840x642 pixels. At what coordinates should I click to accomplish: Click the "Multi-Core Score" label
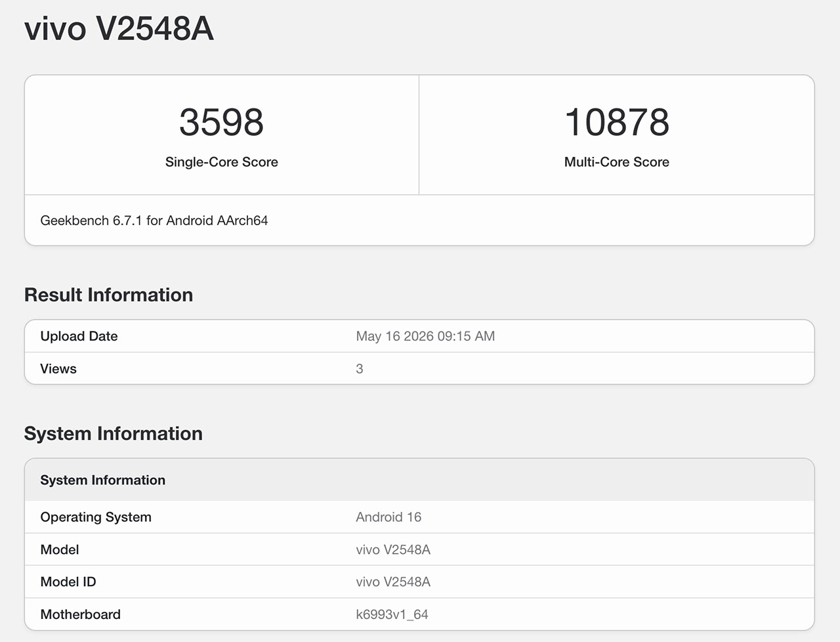point(617,162)
